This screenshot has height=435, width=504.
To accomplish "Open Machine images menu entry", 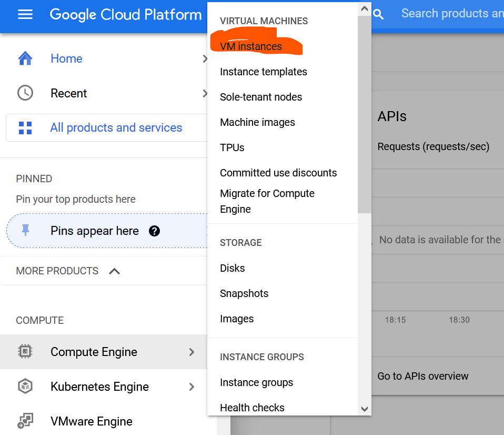I will point(257,122).
